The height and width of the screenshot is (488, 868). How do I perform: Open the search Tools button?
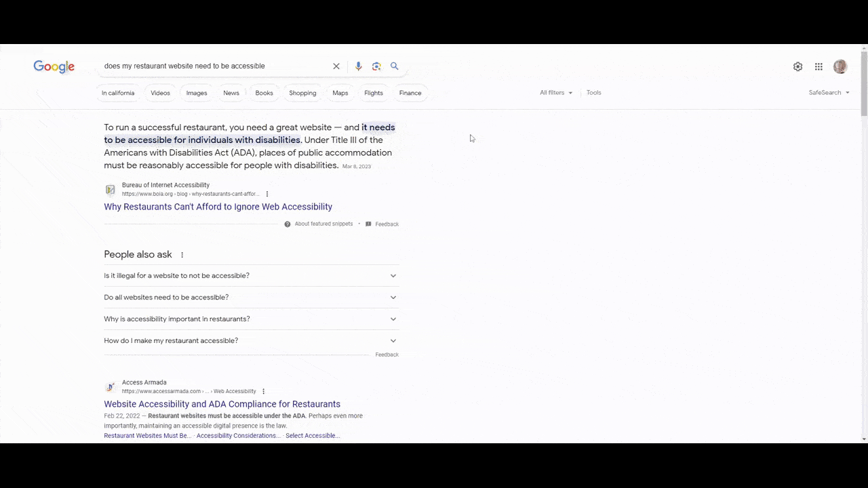594,93
